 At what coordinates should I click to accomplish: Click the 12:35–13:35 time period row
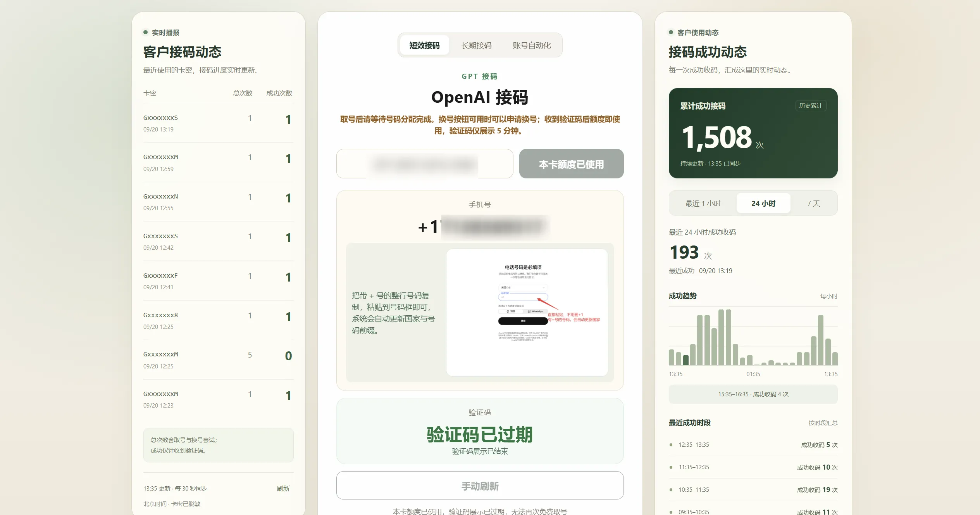(753, 445)
